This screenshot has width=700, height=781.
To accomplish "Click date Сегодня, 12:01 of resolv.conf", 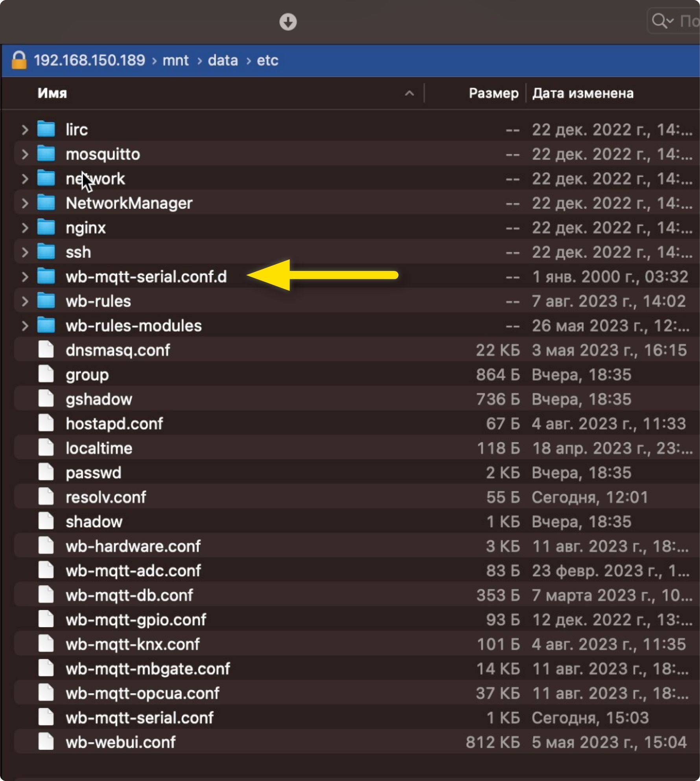I will (590, 497).
